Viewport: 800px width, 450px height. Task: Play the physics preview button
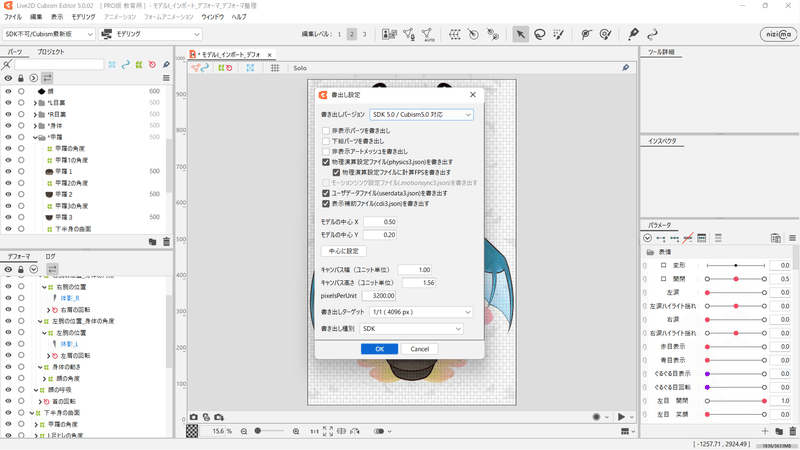[621, 417]
